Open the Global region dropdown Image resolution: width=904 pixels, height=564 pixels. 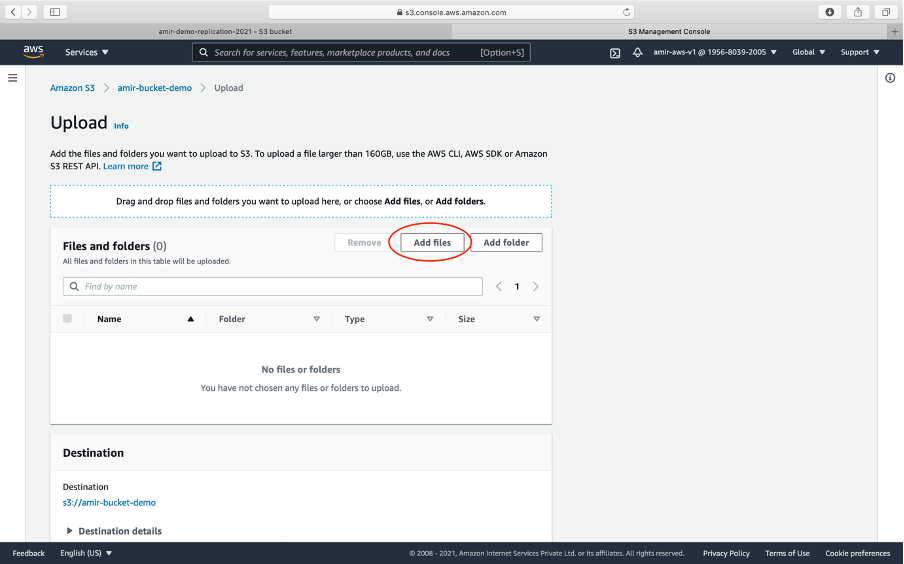point(808,52)
